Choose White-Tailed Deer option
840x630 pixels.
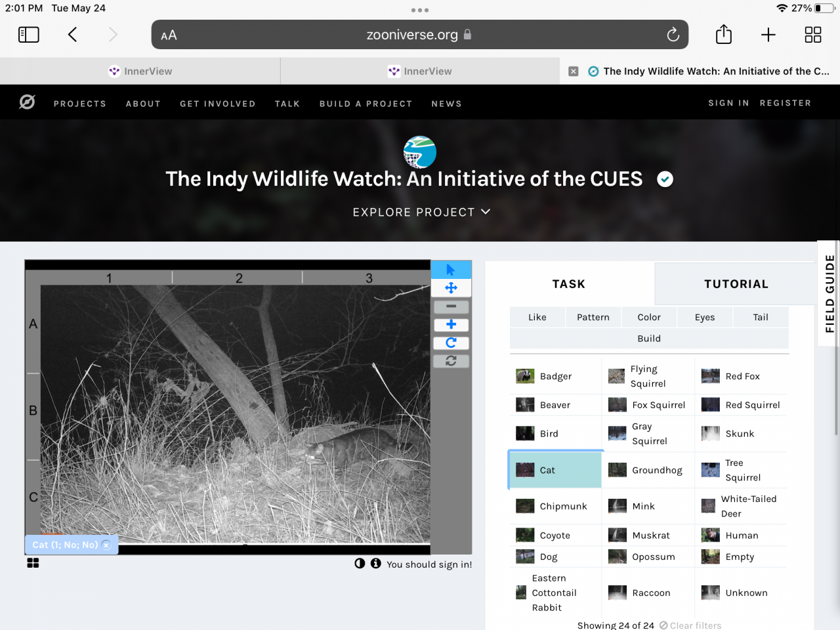(742, 506)
